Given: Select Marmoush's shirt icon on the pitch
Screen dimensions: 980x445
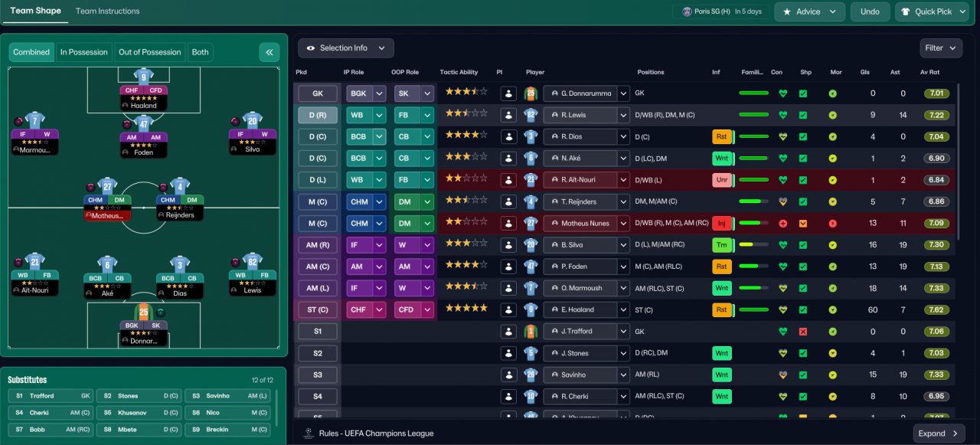Looking at the screenshot, I should [x=34, y=120].
